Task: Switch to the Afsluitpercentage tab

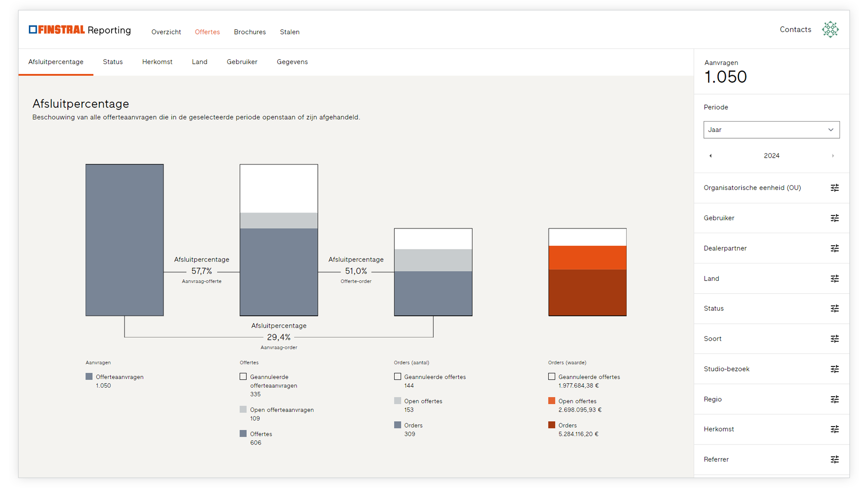Action: (x=56, y=62)
